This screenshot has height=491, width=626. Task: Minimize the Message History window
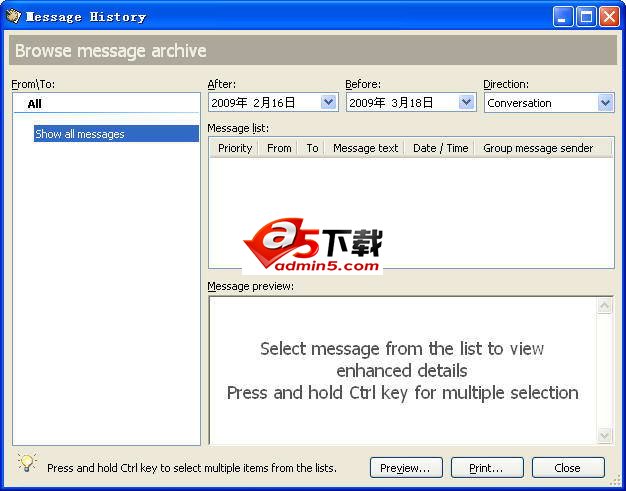(563, 17)
